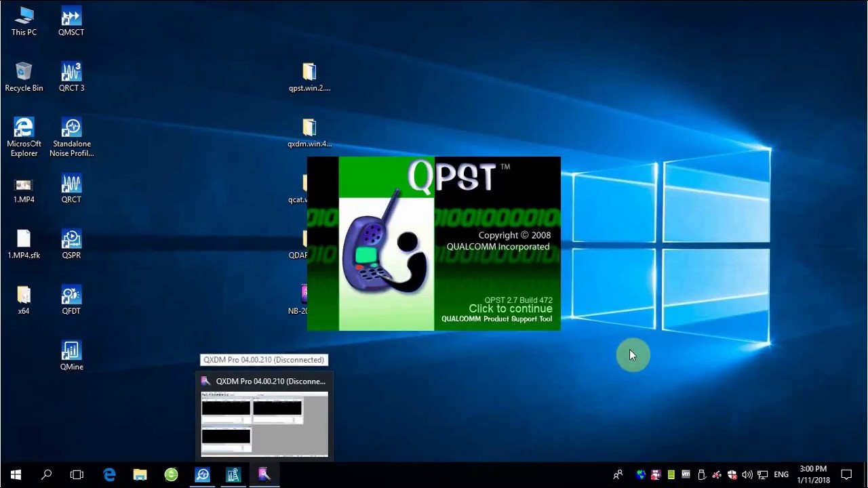Image resolution: width=868 pixels, height=488 pixels.
Task: Click the globe tray icon
Action: coord(641,474)
